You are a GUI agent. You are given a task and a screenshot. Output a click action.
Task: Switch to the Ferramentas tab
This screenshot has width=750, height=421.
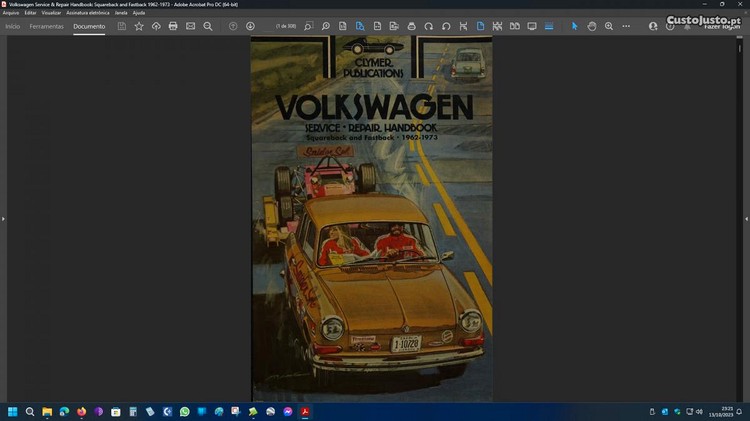click(46, 26)
